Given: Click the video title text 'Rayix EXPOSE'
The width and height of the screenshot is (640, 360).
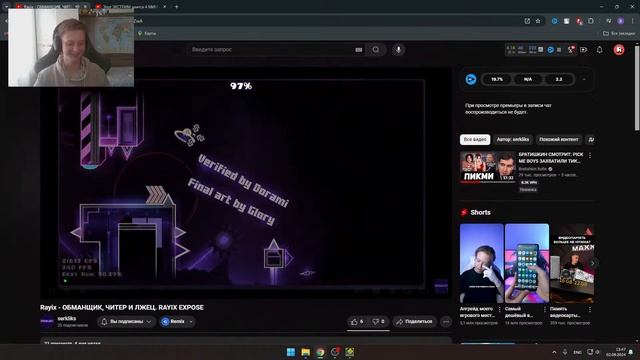Looking at the screenshot, I should click(122, 307).
